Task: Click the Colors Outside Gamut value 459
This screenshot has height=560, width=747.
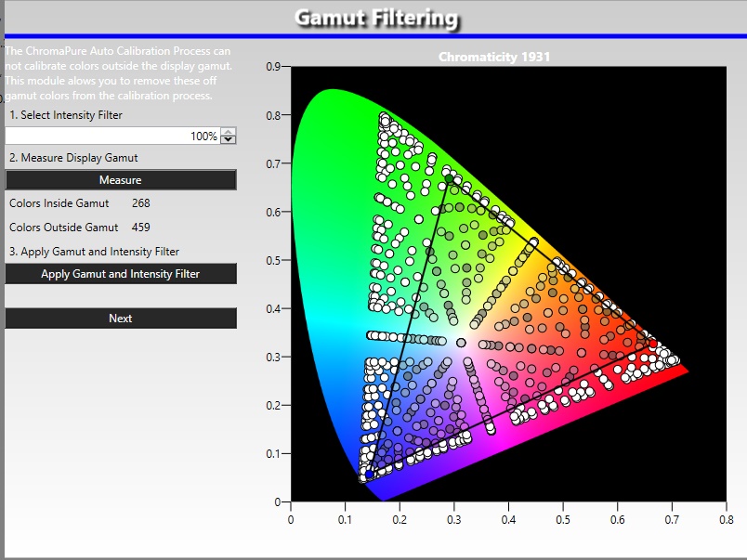Action: [x=140, y=228]
